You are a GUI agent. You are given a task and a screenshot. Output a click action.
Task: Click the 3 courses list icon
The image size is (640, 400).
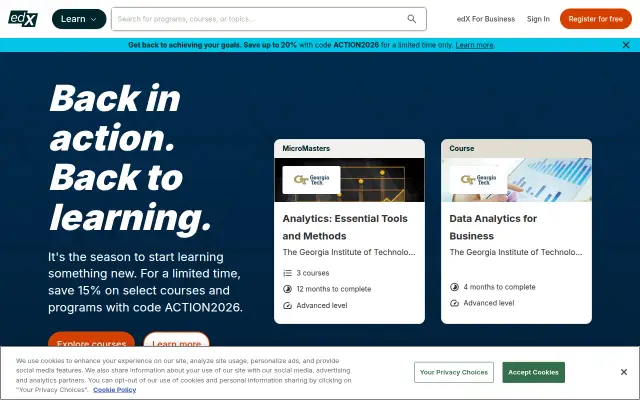pos(287,273)
